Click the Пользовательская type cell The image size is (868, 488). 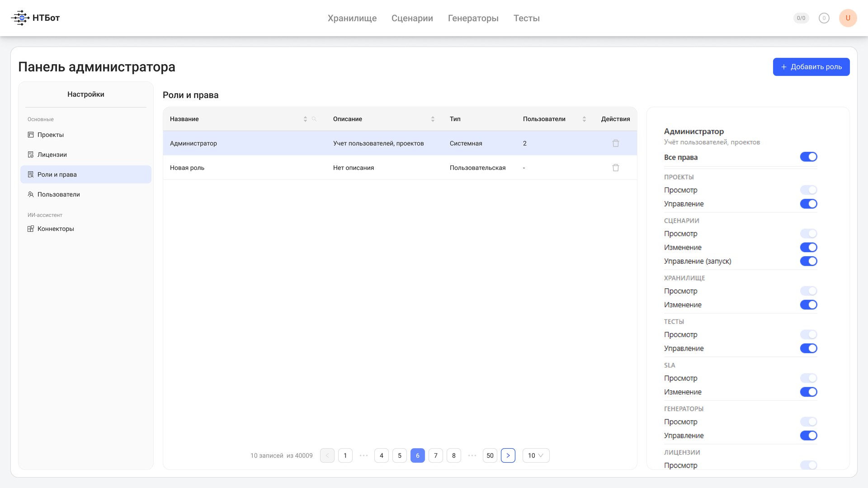pyautogui.click(x=477, y=168)
